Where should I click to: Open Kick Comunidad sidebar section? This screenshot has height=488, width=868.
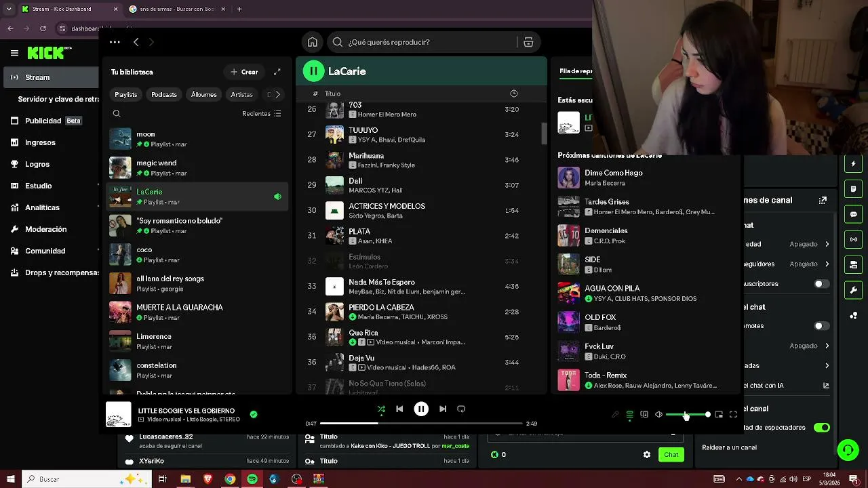click(45, 251)
